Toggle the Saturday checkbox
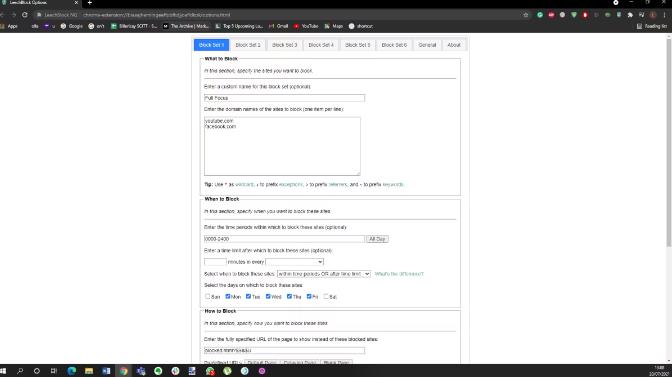Viewport: 672px width, 377px height. tap(326, 296)
